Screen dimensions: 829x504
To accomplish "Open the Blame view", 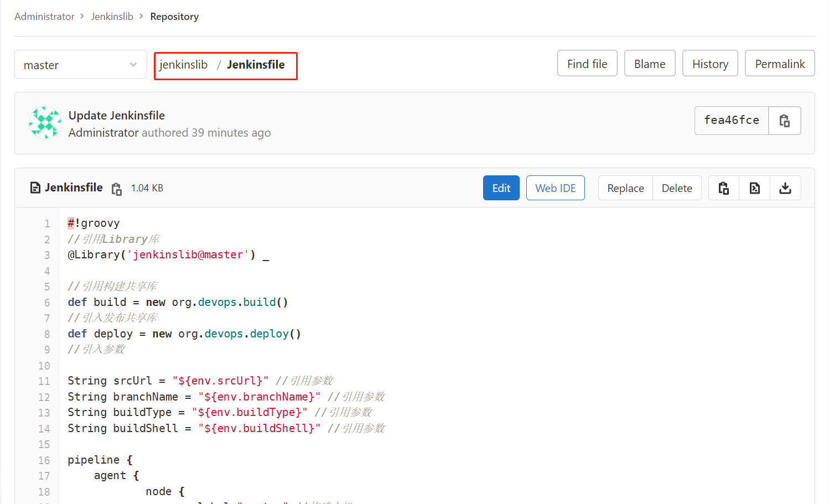I will tap(650, 64).
